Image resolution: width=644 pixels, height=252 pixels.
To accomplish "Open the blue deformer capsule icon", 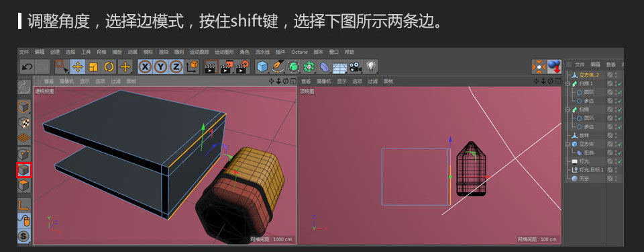I will tap(325, 67).
